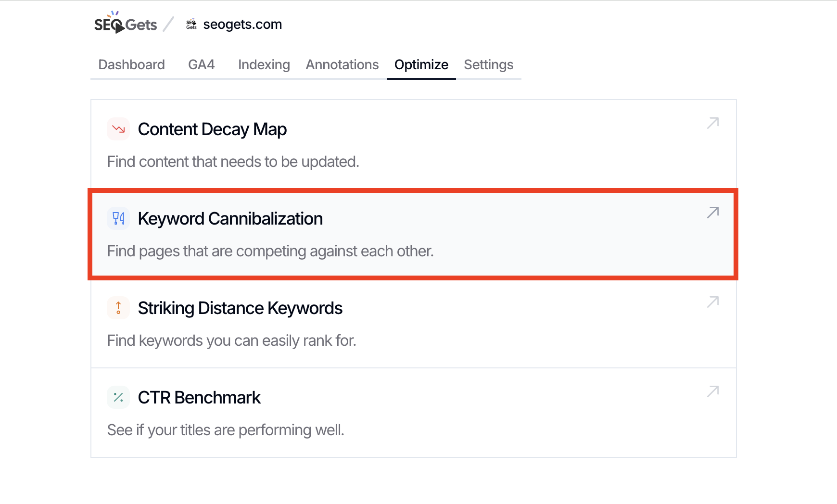Open the Settings tab
The image size is (837, 504).
pyautogui.click(x=488, y=64)
